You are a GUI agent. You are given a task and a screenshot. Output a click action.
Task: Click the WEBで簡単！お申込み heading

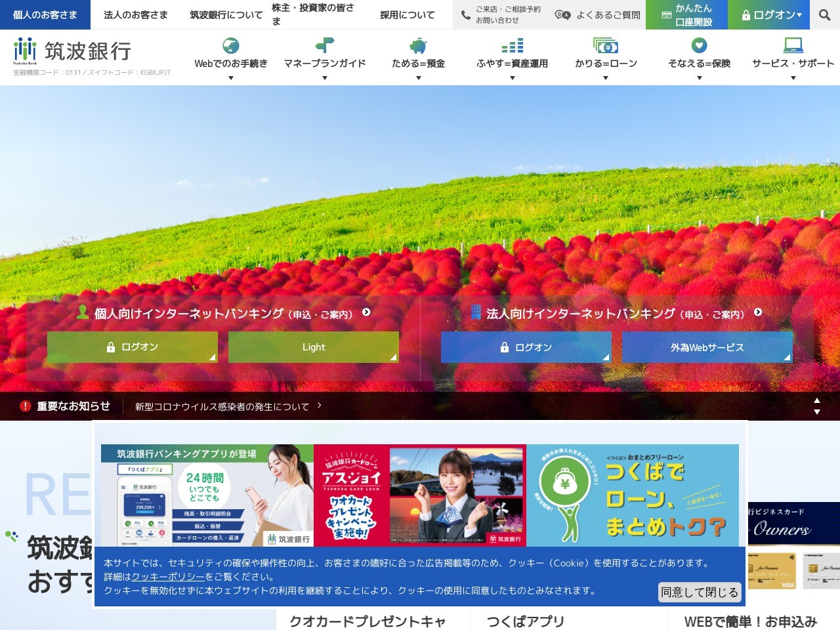coord(750,621)
